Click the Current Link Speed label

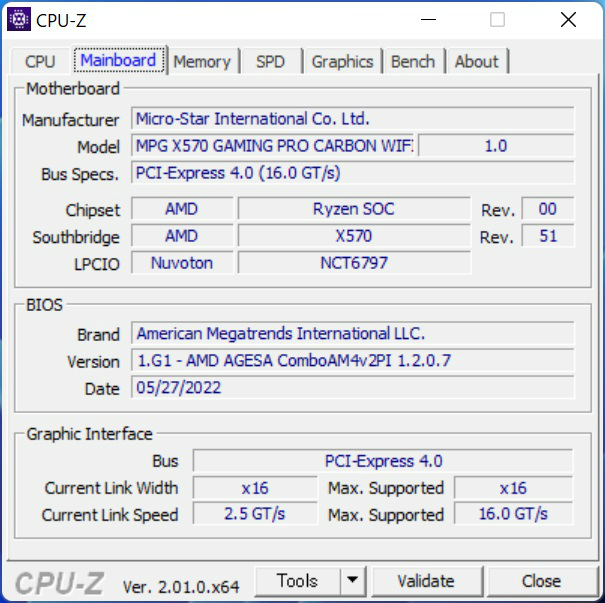[110, 515]
